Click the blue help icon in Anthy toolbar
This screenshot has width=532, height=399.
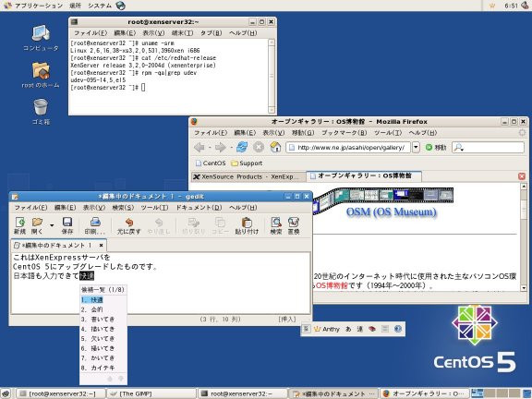click(398, 329)
